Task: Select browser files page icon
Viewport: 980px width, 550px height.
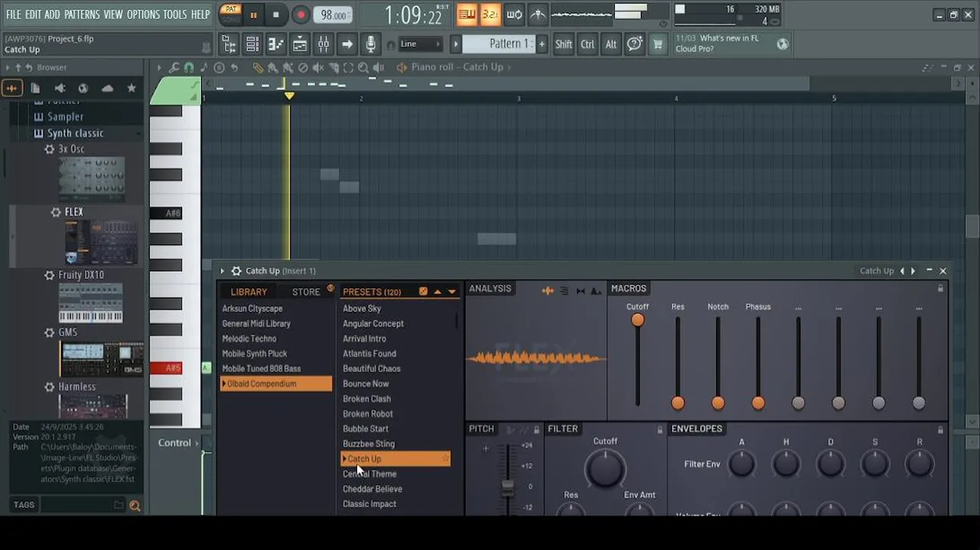Action: pos(35,88)
